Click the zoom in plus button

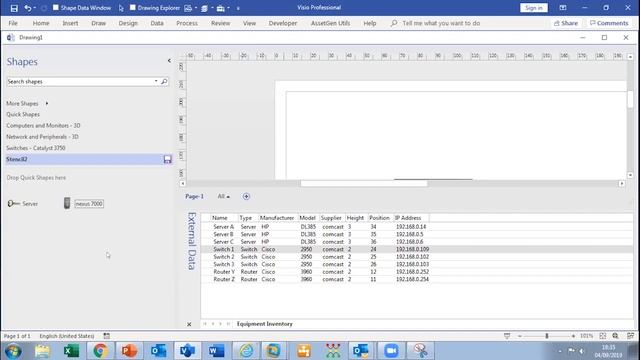click(573, 336)
